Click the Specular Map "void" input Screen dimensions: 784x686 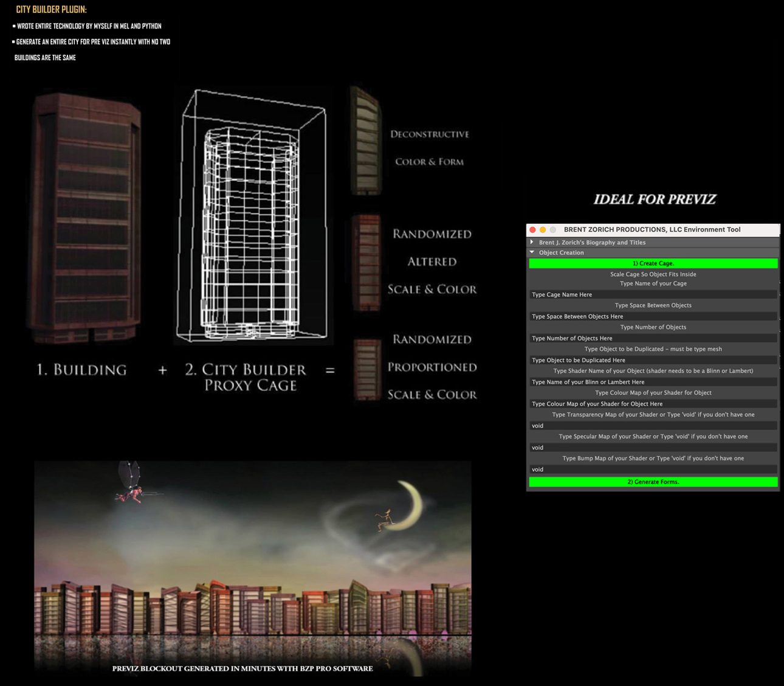[x=653, y=448]
